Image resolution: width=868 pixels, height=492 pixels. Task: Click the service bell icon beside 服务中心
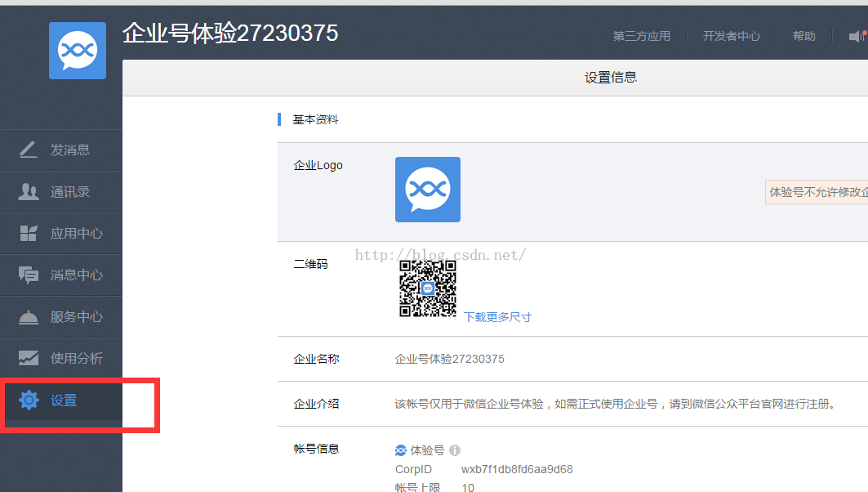click(29, 317)
